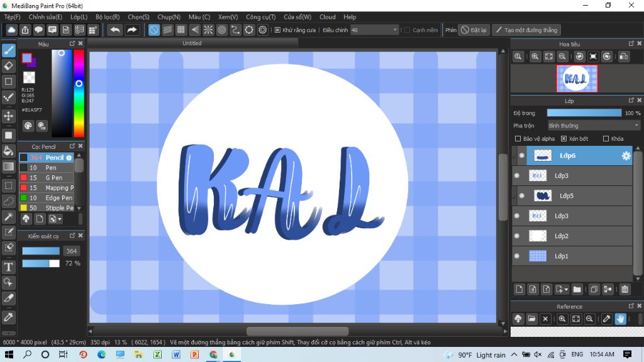644x362 pixels.
Task: Select the Magic Wand tool
Action: [9, 217]
